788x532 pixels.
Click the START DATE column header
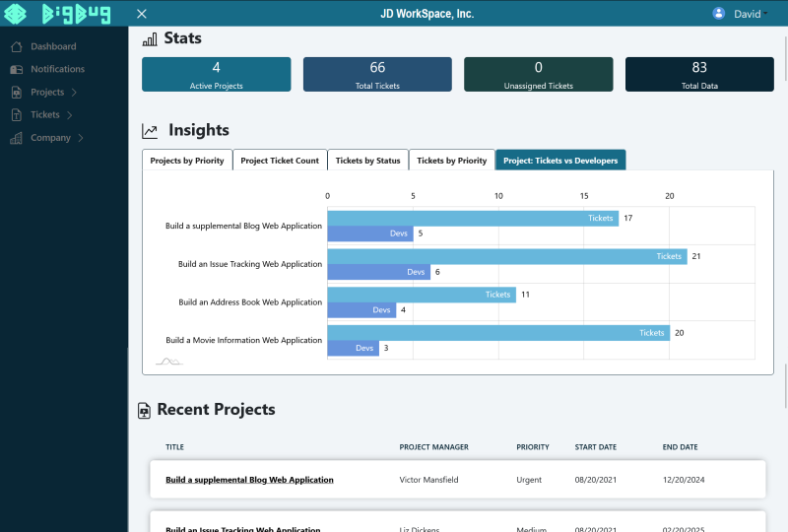[596, 447]
